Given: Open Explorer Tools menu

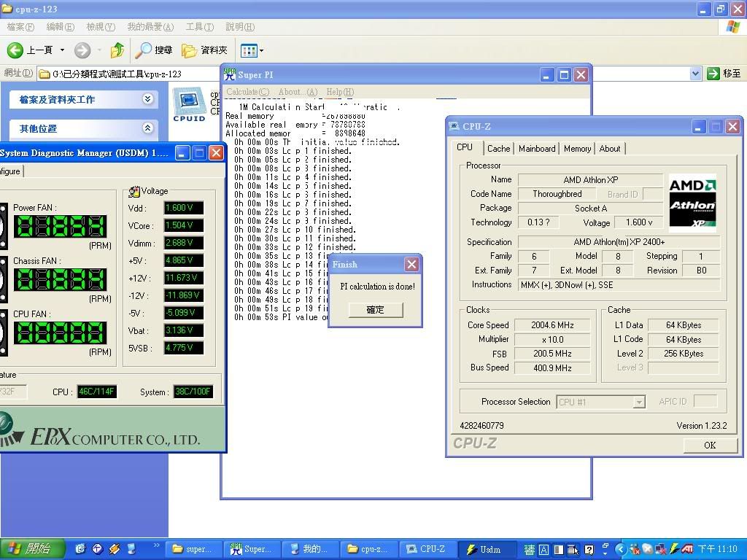Looking at the screenshot, I should tap(200, 27).
